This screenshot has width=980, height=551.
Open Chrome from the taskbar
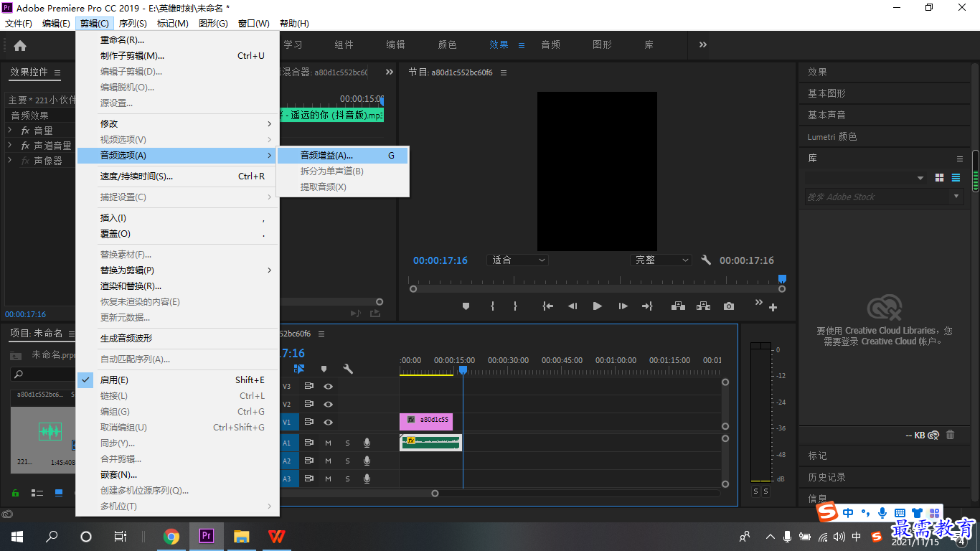pyautogui.click(x=171, y=536)
